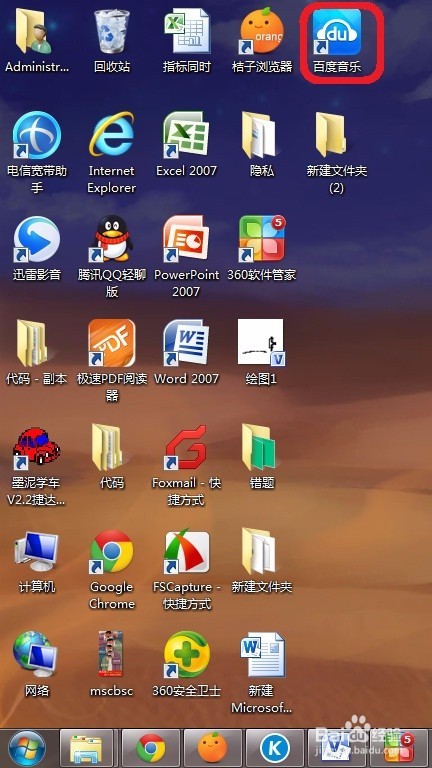This screenshot has height=768, width=432.
Task: Launch the Foxmail shortcut
Action: pos(186,447)
